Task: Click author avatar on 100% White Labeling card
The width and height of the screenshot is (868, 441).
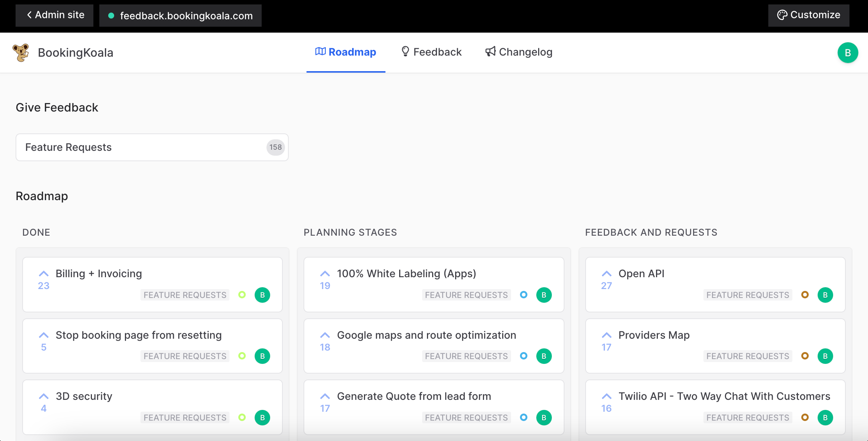Action: pos(544,295)
